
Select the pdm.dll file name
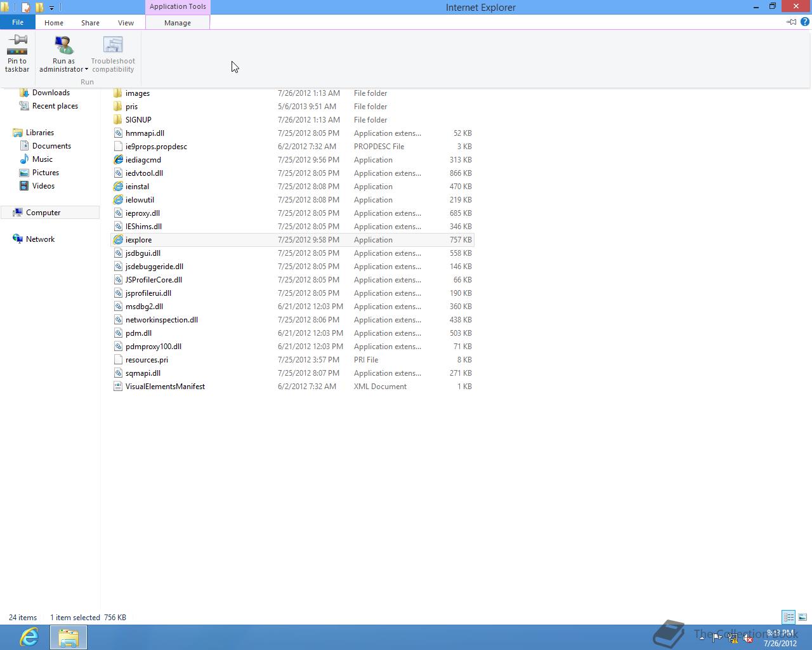click(138, 333)
